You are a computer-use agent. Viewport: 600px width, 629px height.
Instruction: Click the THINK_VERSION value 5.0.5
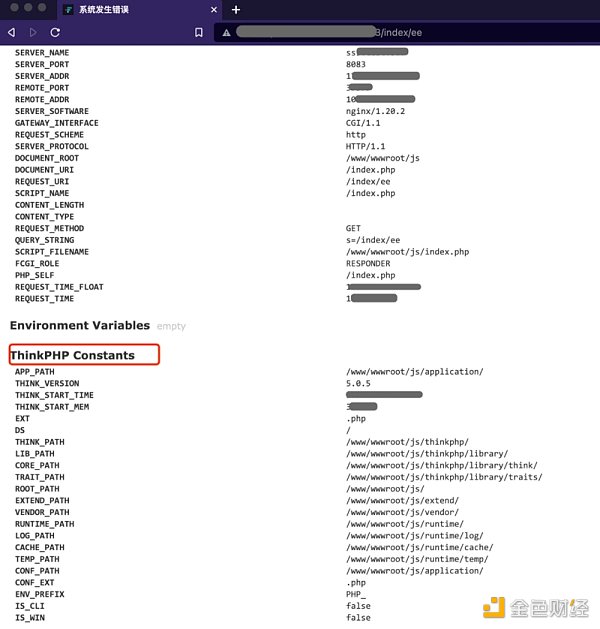(x=360, y=384)
